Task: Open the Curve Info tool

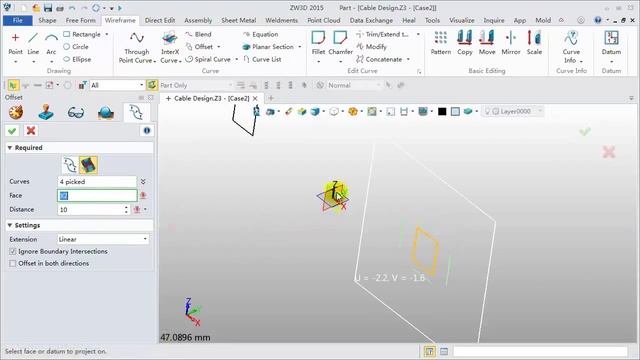Action: click(x=571, y=47)
